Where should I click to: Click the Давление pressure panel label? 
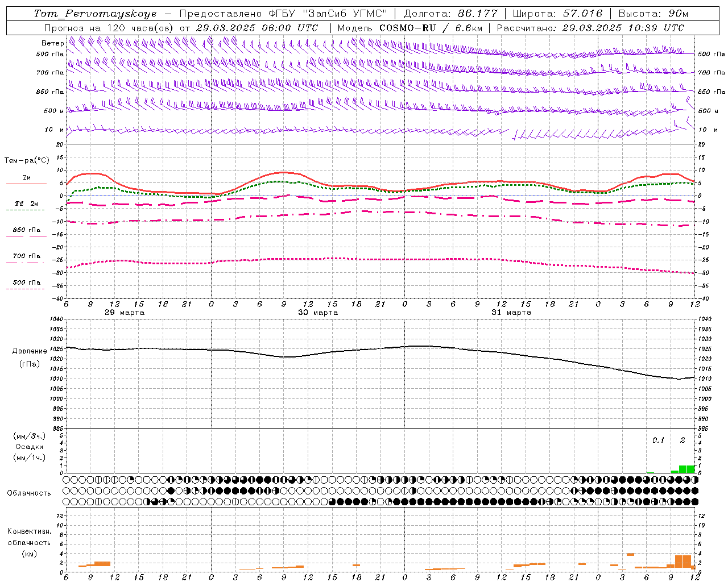(28, 351)
